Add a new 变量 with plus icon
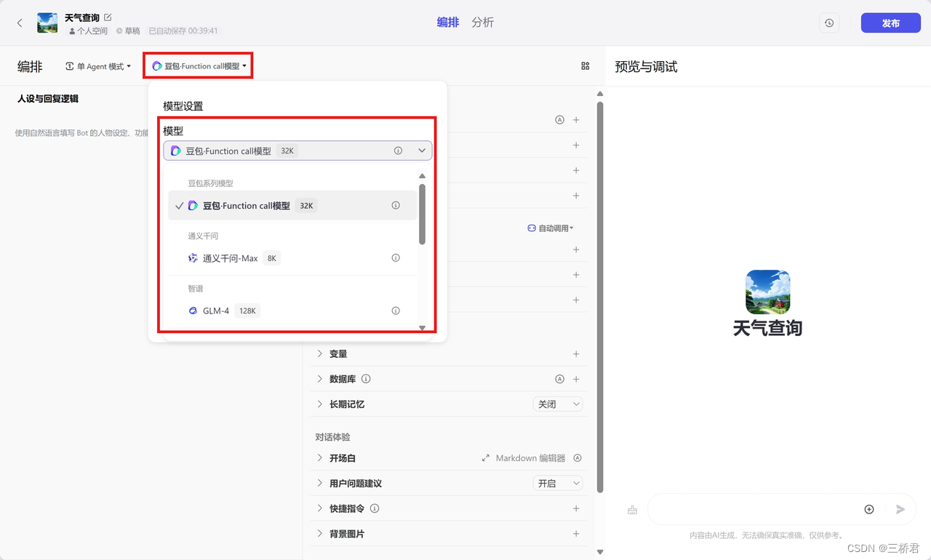The image size is (931, 560). (x=576, y=354)
